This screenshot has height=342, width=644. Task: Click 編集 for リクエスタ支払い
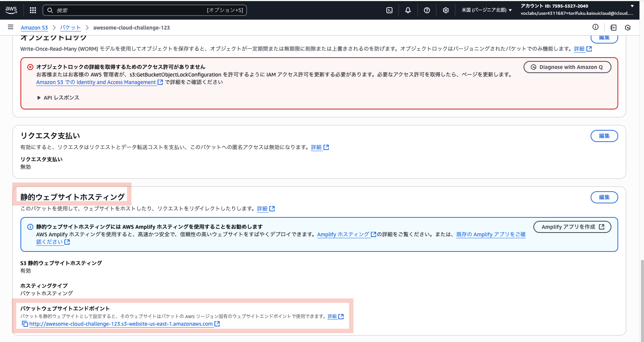604,136
